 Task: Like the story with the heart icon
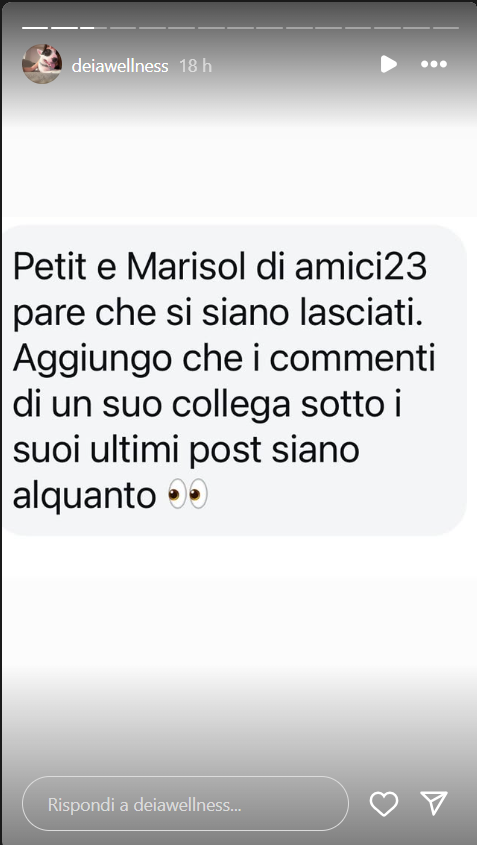[384, 804]
